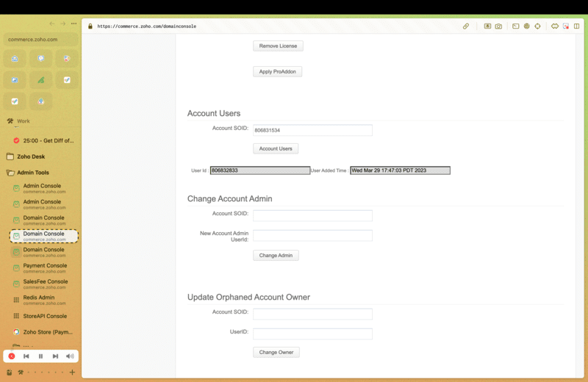The width and height of the screenshot is (588, 382).
Task: Expand the Zoho Desk folder
Action: tap(31, 156)
